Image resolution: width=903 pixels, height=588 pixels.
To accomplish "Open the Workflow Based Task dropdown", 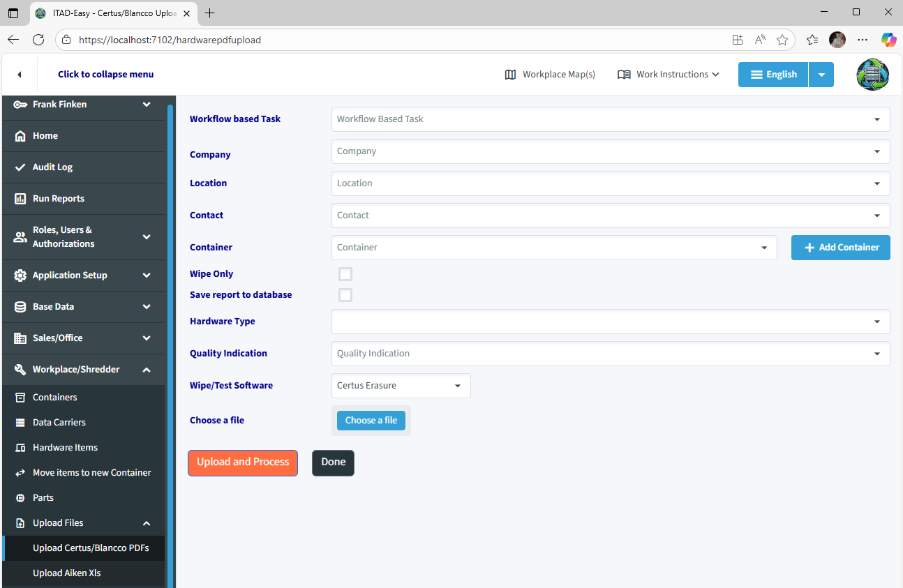I will tap(611, 119).
